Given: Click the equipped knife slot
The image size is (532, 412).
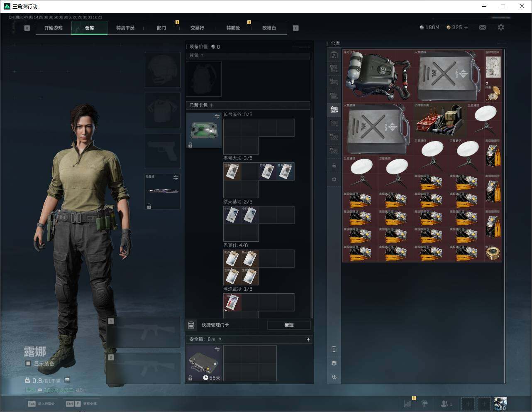Looking at the screenshot, I should pos(162,191).
